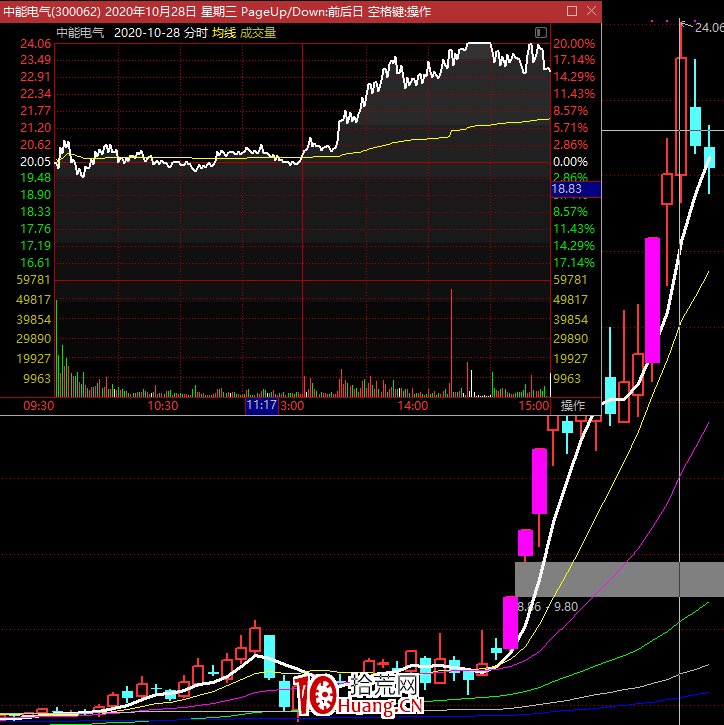Click the 20.05 previous close price label

36,162
